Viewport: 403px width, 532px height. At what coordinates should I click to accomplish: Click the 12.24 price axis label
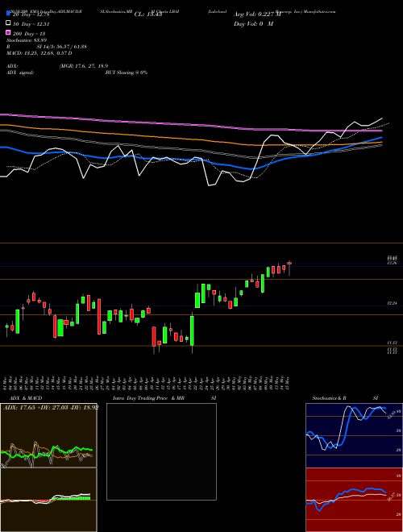click(393, 303)
